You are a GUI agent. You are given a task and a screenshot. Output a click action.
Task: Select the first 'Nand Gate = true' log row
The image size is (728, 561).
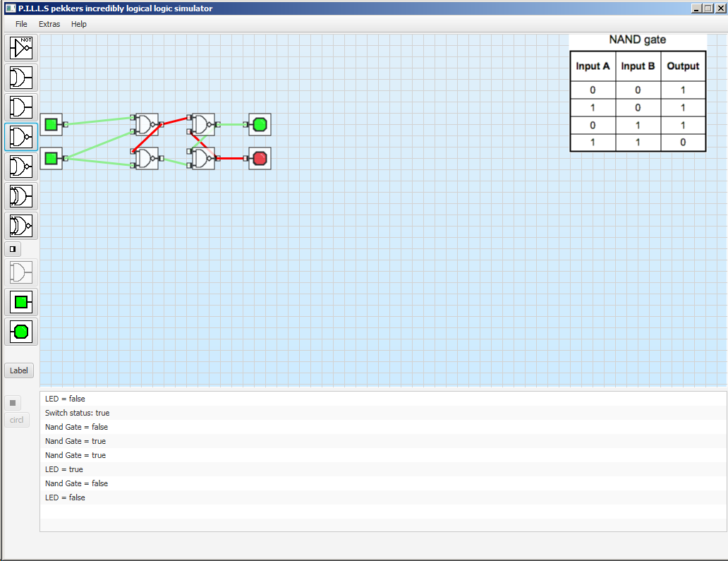click(x=383, y=441)
